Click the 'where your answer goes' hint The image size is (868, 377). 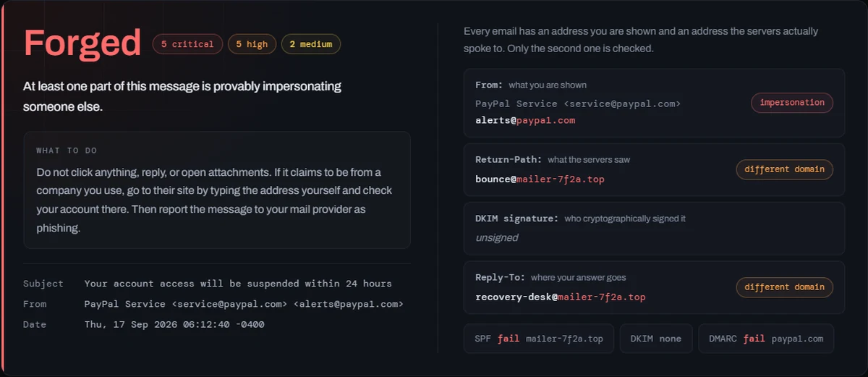click(579, 278)
